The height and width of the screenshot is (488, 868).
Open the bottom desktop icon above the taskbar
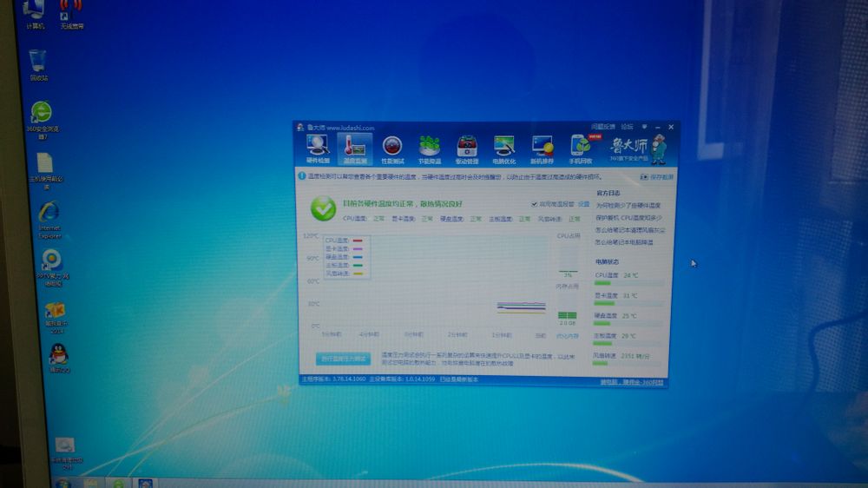pyautogui.click(x=67, y=454)
